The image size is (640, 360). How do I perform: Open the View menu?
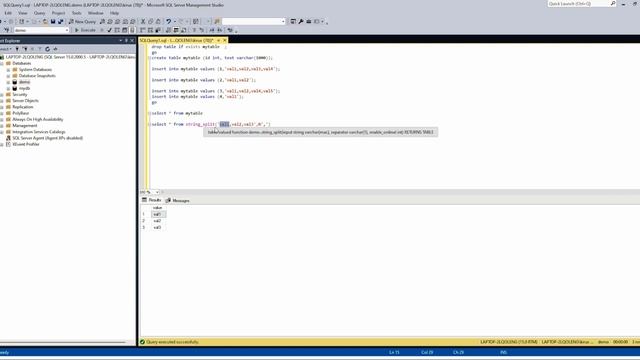coord(22,13)
